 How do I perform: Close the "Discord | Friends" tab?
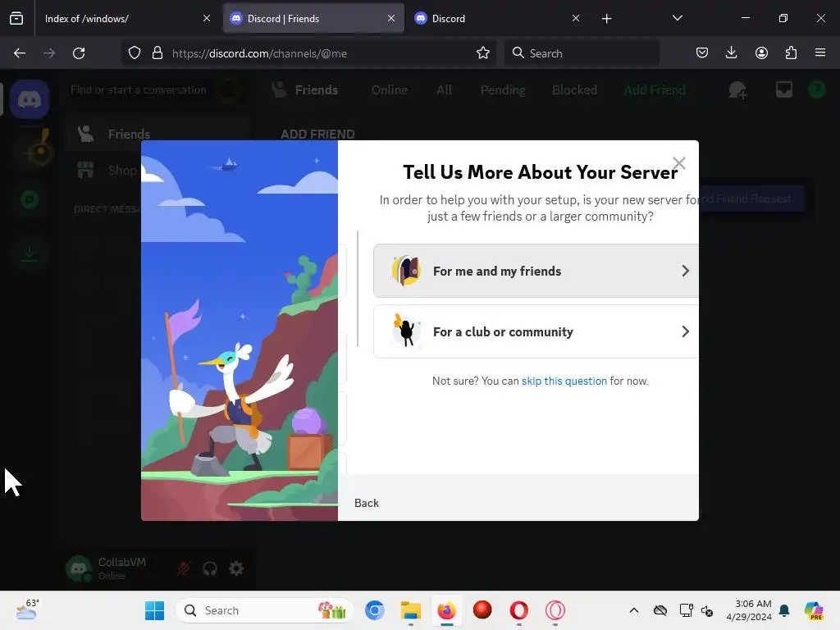click(x=391, y=18)
